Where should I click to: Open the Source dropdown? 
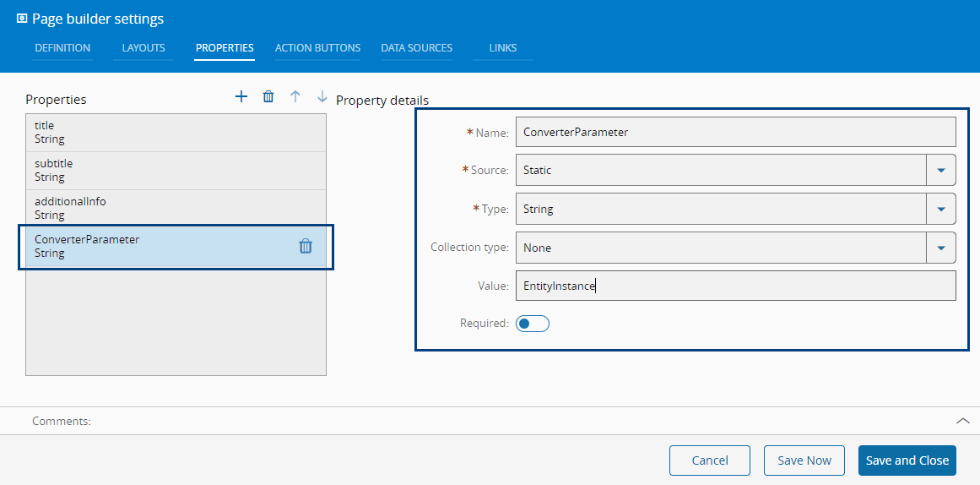coord(941,170)
